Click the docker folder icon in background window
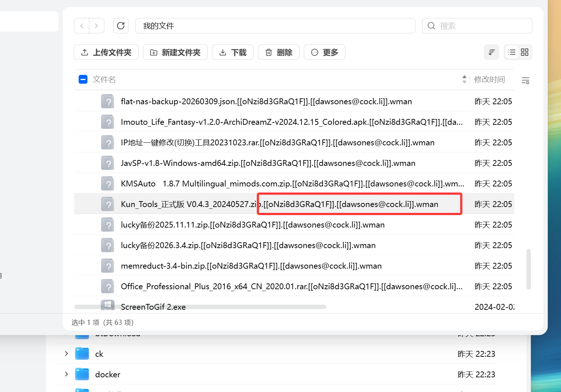Screen dimensions: 561x392 click(82, 374)
